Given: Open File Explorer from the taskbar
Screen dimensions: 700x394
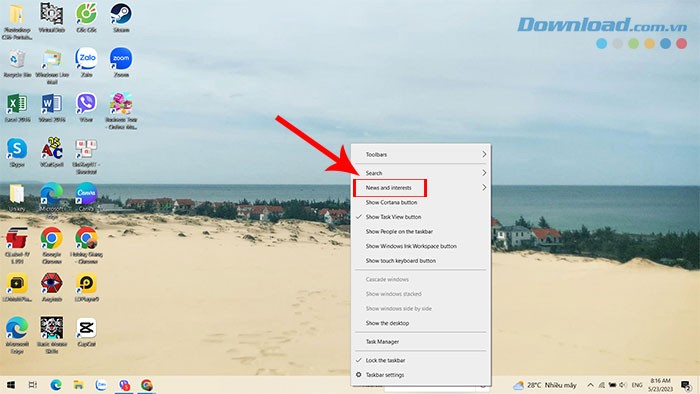Looking at the screenshot, I should 79,385.
